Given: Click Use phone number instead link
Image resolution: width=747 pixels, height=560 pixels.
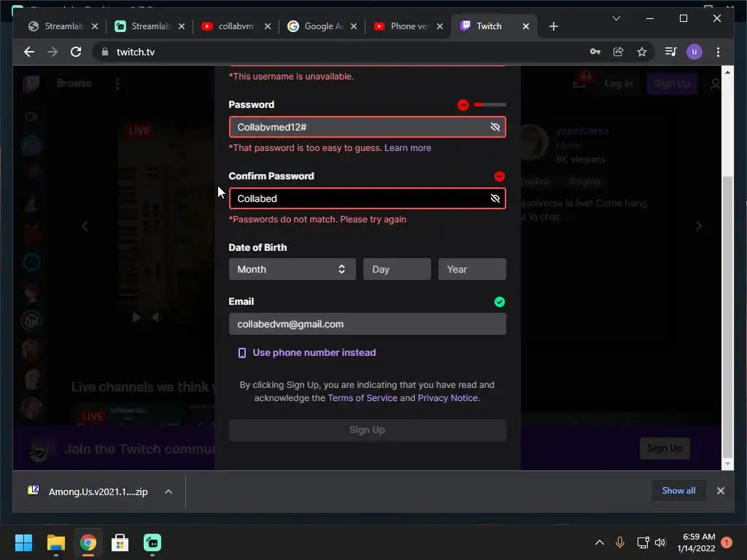Looking at the screenshot, I should click(314, 352).
